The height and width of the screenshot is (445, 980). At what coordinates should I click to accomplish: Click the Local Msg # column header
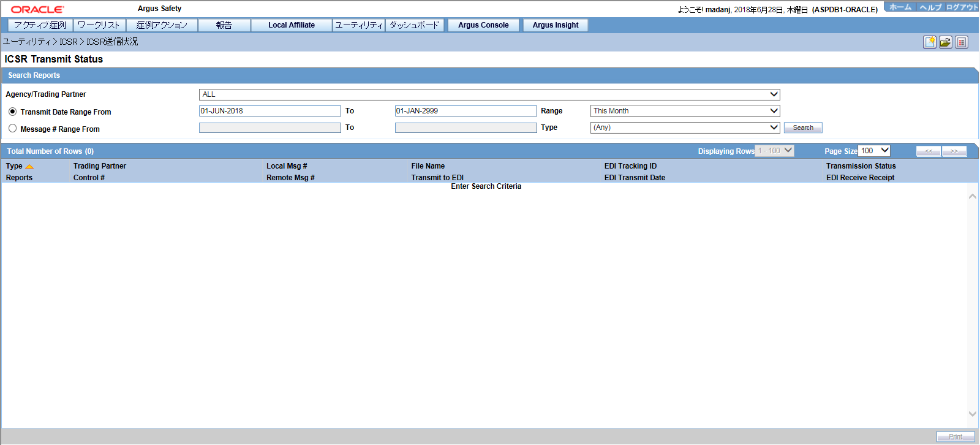coord(287,166)
